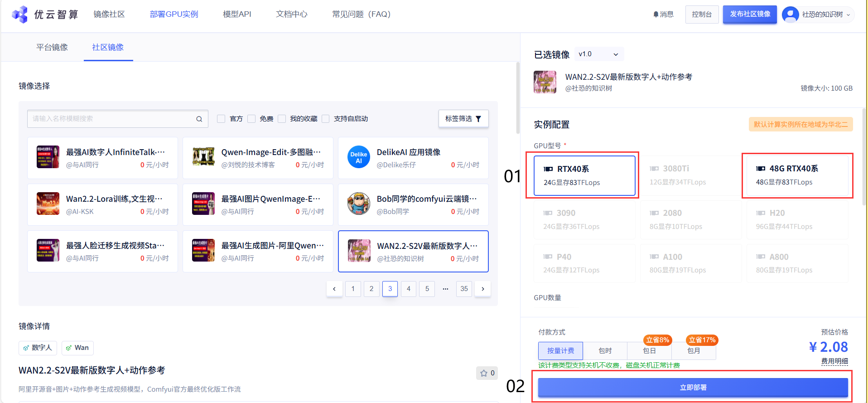The width and height of the screenshot is (868, 403).
Task: Open the 模型API menu item
Action: (237, 15)
